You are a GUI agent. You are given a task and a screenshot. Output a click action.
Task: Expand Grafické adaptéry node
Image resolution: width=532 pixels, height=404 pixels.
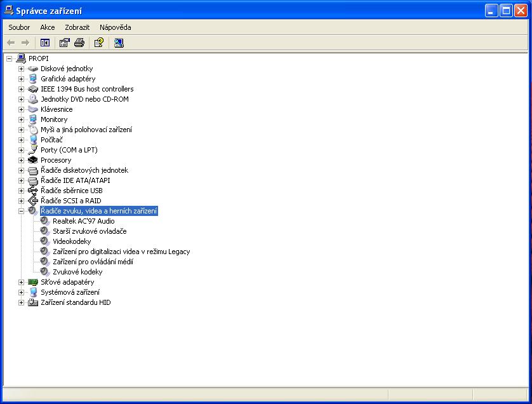[21, 79]
